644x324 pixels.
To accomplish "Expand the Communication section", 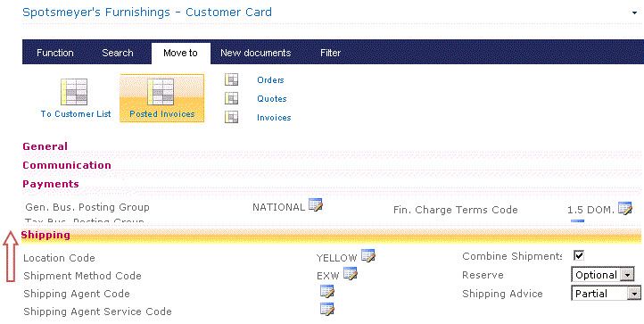I will [x=67, y=165].
